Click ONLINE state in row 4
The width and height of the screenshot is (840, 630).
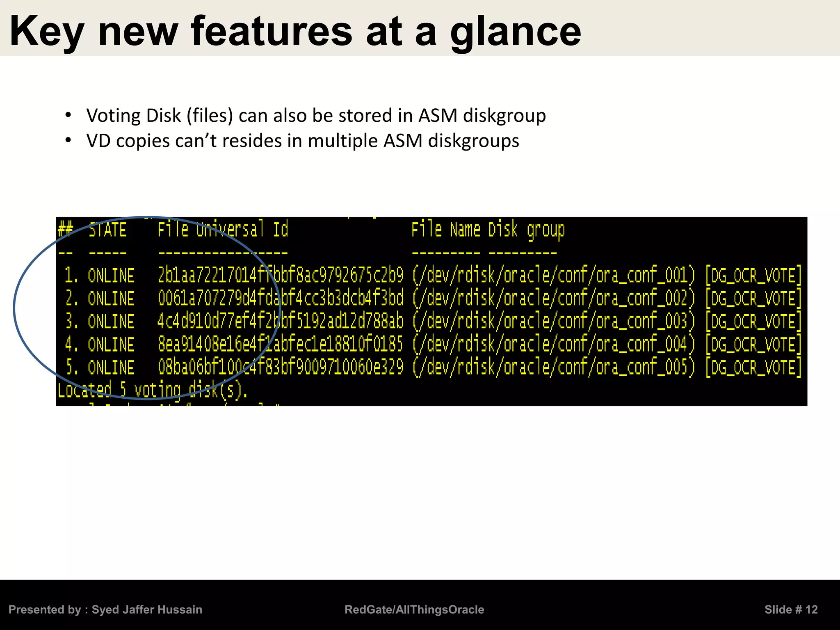pyautogui.click(x=111, y=345)
